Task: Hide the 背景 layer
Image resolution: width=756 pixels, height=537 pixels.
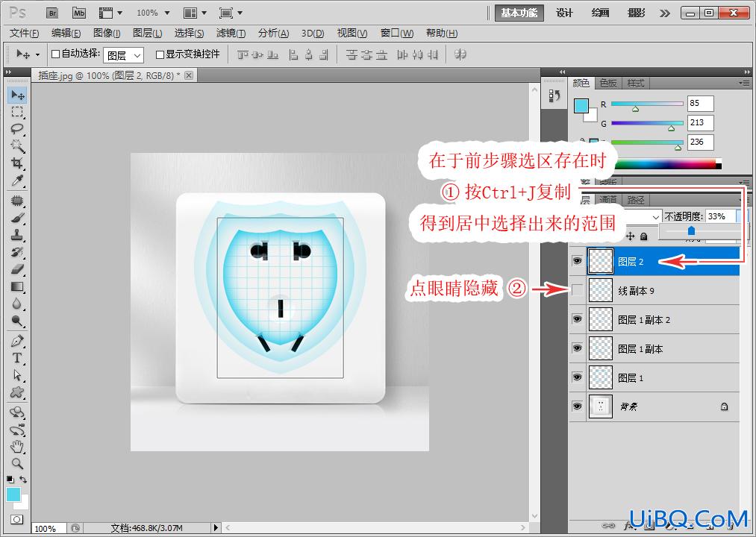Action: (x=577, y=406)
